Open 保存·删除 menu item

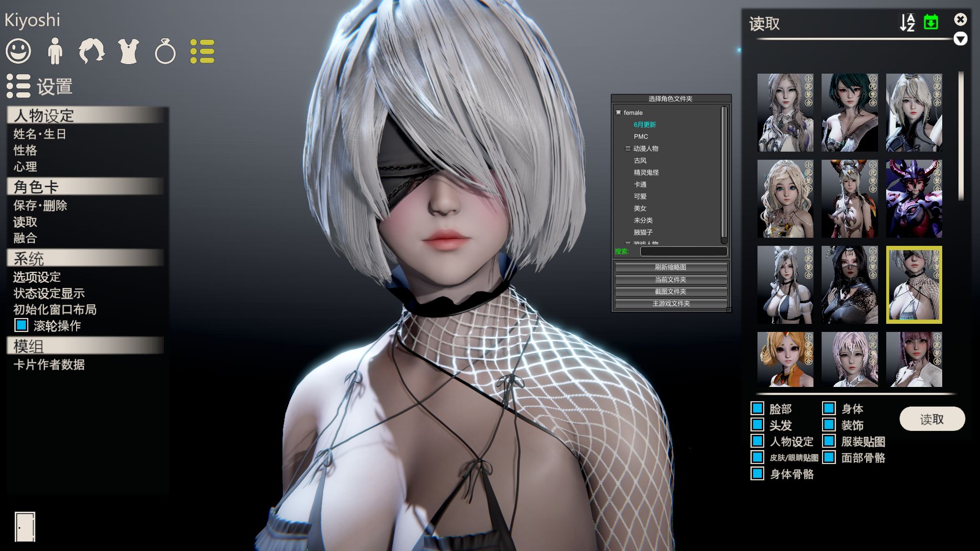tap(40, 206)
